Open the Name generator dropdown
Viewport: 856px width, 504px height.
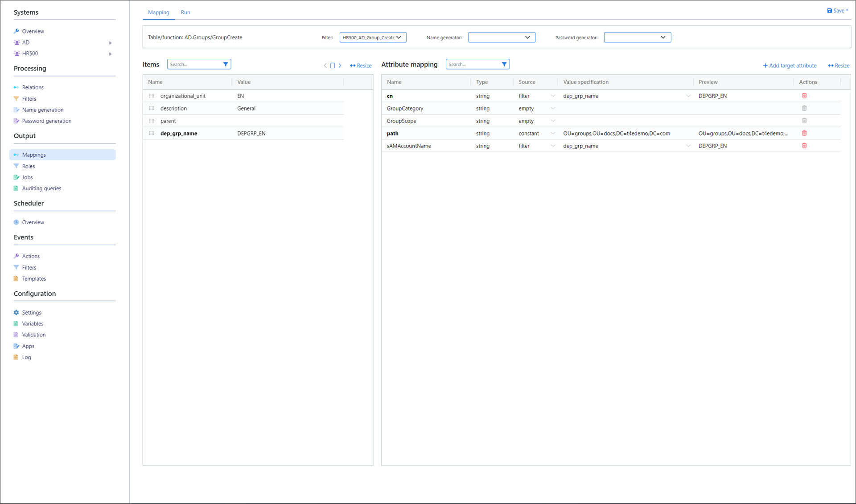coord(502,37)
